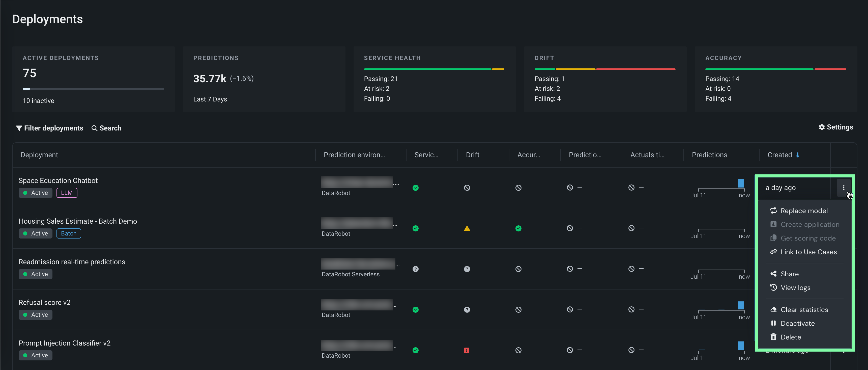Click Housing Sales drift warning triangle icon

click(x=467, y=228)
